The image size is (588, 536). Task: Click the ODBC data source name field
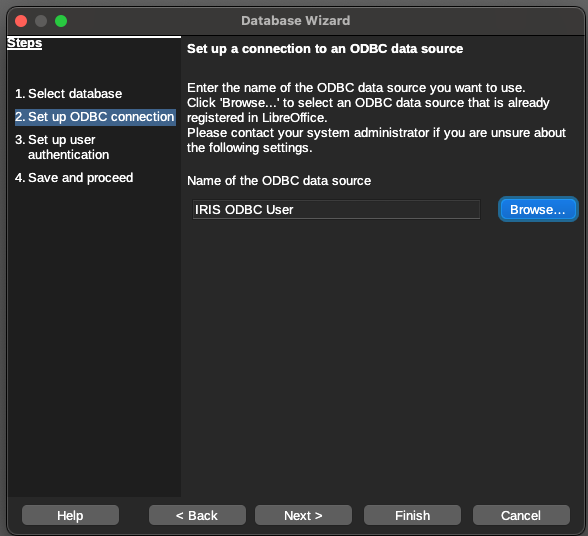(336, 210)
